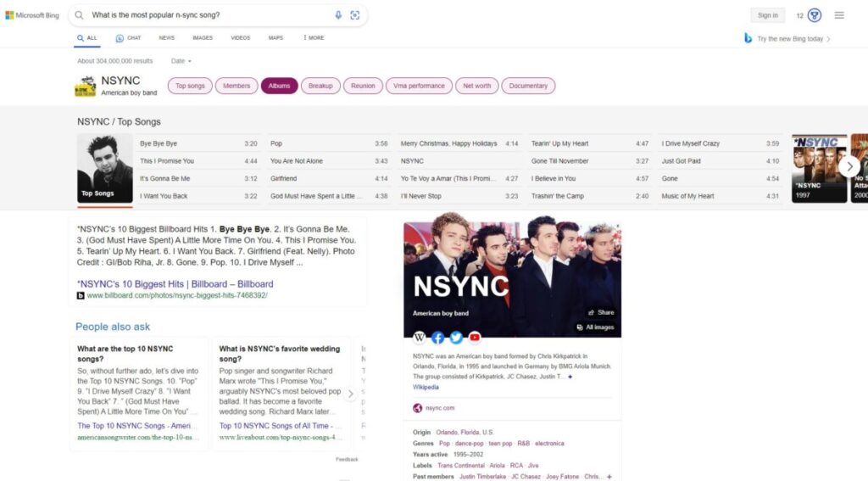The height and width of the screenshot is (481, 868).
Task: Open the Date filter dropdown
Action: click(181, 61)
